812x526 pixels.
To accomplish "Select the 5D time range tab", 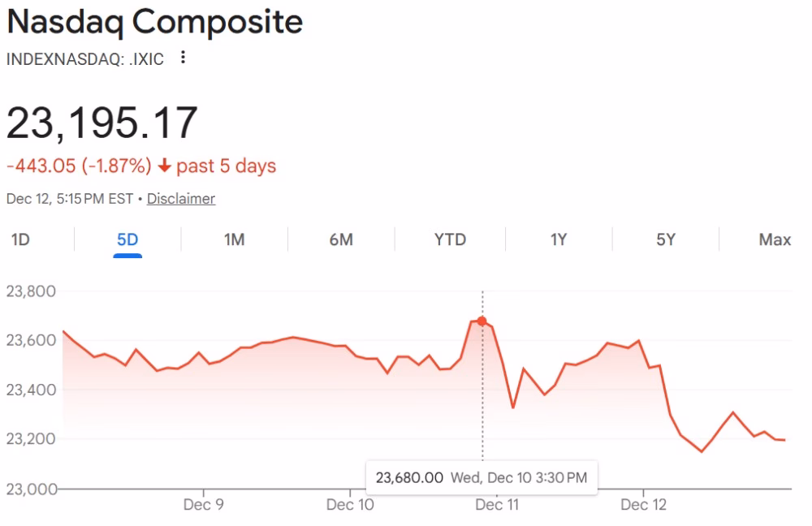I will click(x=127, y=239).
